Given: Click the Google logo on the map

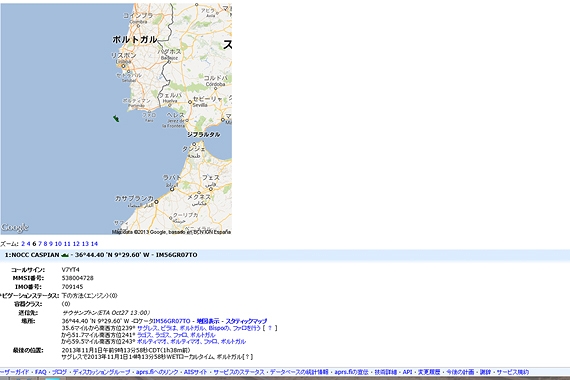Looking at the screenshot, I should pyautogui.click(x=15, y=228).
